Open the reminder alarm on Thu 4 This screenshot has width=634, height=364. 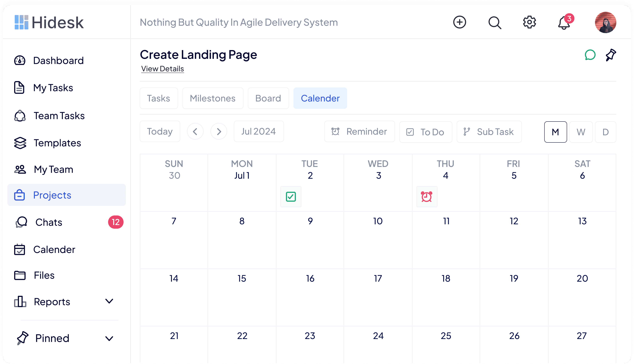[427, 197]
